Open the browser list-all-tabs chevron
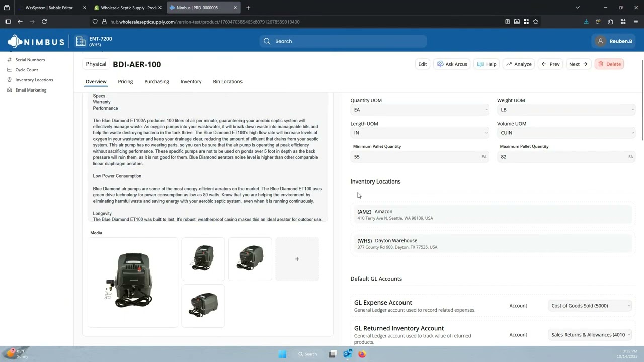644x362 pixels. tap(578, 8)
